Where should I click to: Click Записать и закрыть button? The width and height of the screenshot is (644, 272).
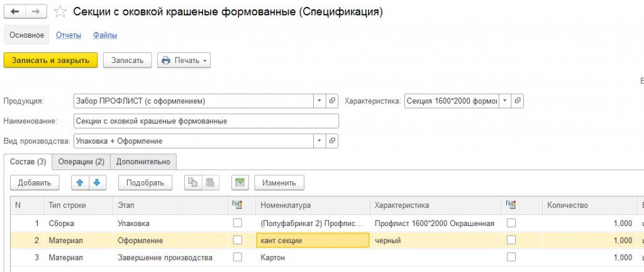(50, 60)
